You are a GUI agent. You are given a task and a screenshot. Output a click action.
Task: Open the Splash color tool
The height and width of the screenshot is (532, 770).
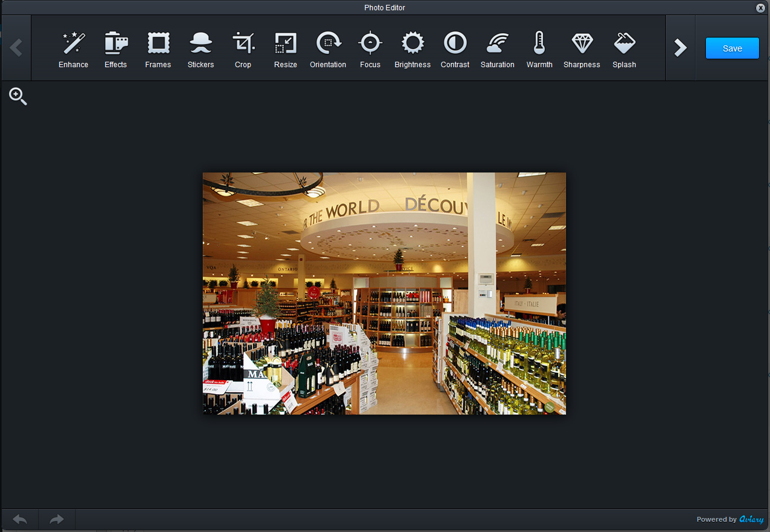tap(624, 49)
